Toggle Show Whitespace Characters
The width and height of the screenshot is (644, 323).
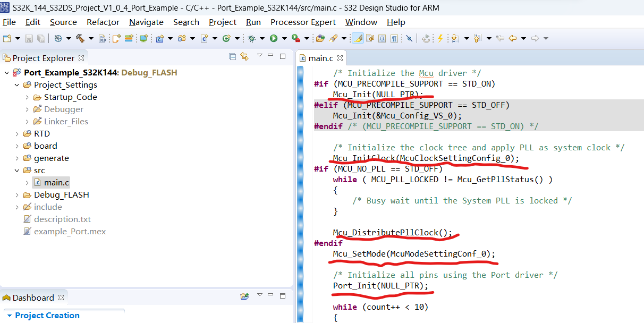[x=394, y=38]
